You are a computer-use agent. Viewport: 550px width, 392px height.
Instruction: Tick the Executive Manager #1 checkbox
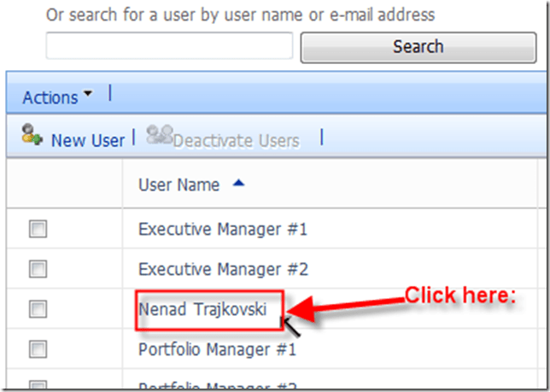(x=38, y=229)
